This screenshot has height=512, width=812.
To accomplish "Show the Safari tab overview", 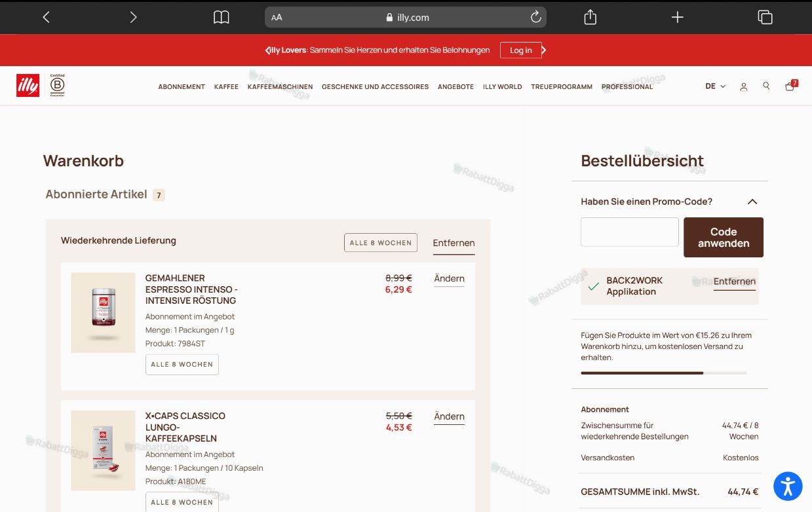I will 765,18.
